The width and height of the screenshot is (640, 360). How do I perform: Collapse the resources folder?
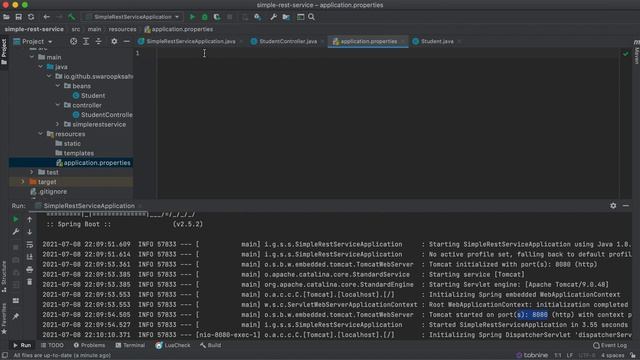point(40,134)
